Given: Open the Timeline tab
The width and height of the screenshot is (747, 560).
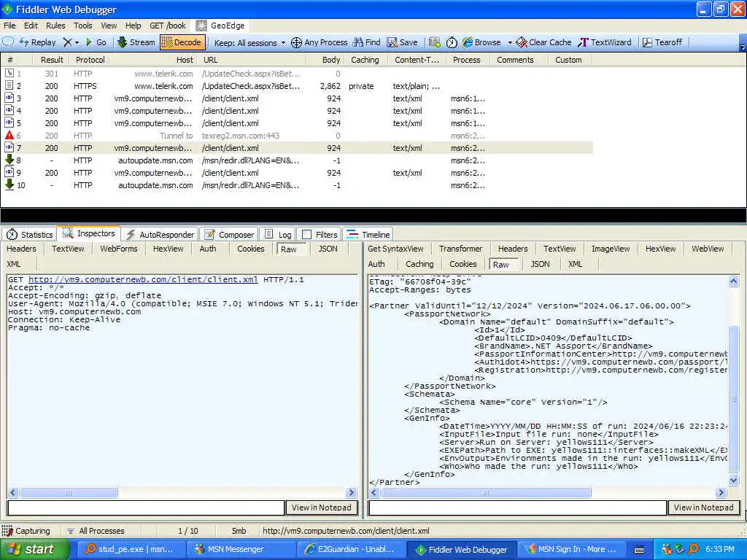Looking at the screenshot, I should pyautogui.click(x=368, y=235).
